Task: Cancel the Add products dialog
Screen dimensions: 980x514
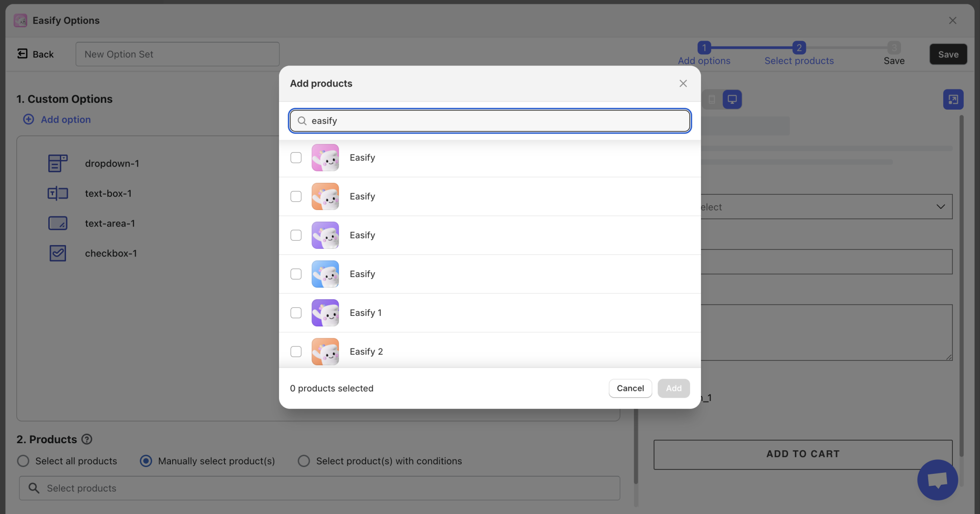Action: pyautogui.click(x=630, y=388)
